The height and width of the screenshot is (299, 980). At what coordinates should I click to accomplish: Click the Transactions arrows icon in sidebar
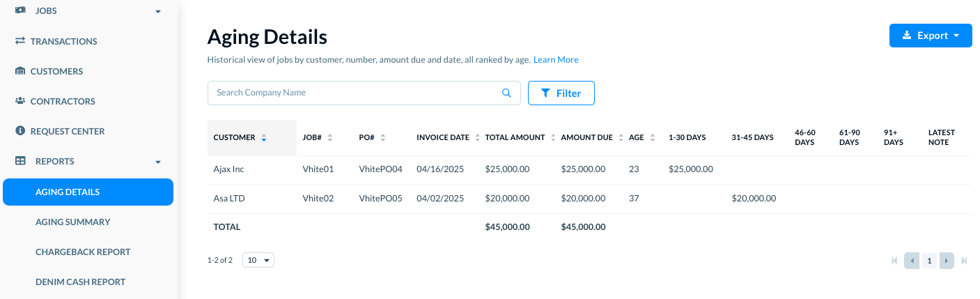pos(20,41)
